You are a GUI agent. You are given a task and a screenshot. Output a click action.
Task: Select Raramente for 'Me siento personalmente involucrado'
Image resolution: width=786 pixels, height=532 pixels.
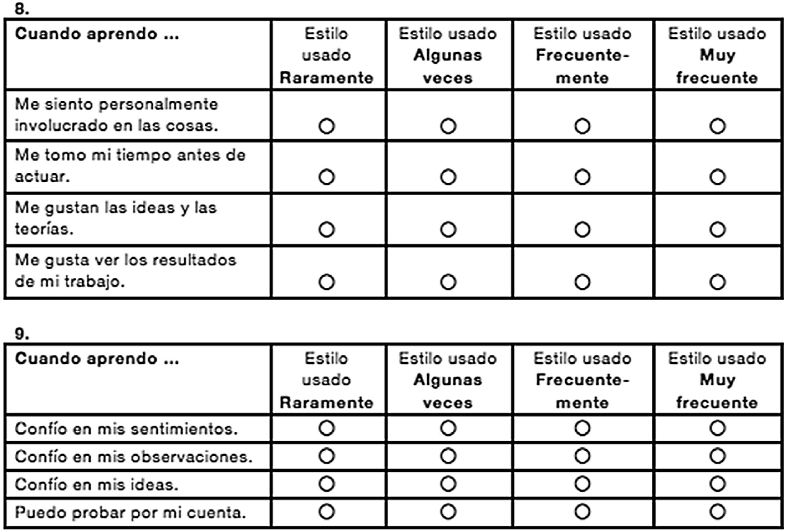tap(327, 126)
